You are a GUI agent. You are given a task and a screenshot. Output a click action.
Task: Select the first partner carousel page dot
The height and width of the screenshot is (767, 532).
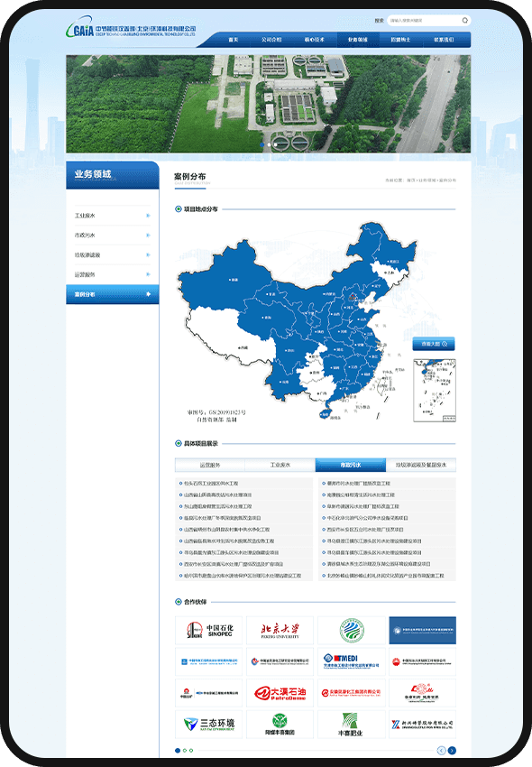(x=178, y=751)
